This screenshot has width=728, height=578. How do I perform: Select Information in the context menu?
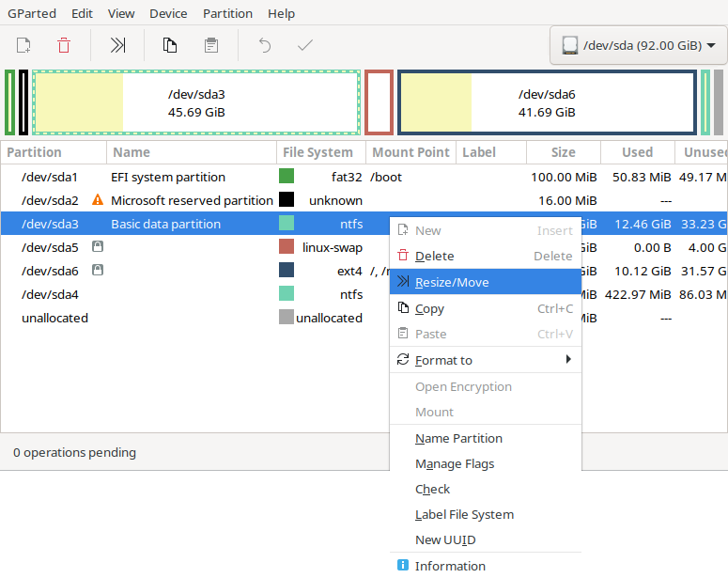pos(450,566)
